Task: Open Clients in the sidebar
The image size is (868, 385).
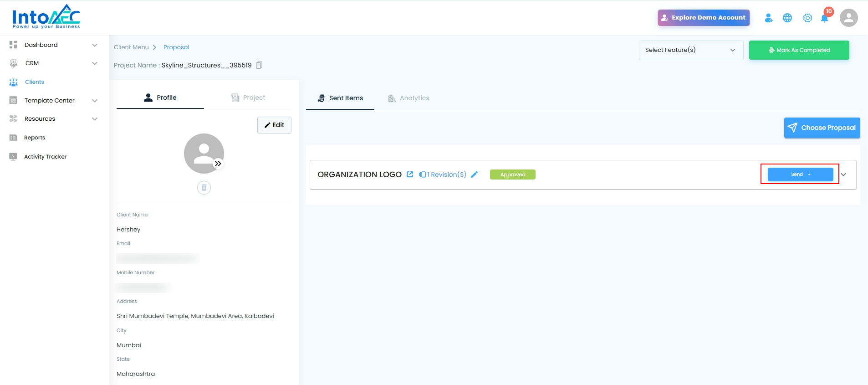Action: point(35,82)
